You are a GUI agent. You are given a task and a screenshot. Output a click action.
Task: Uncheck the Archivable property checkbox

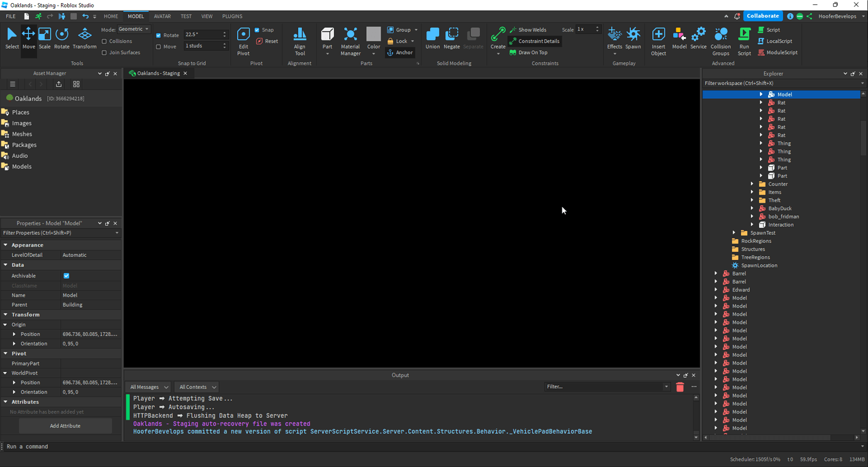tap(67, 276)
